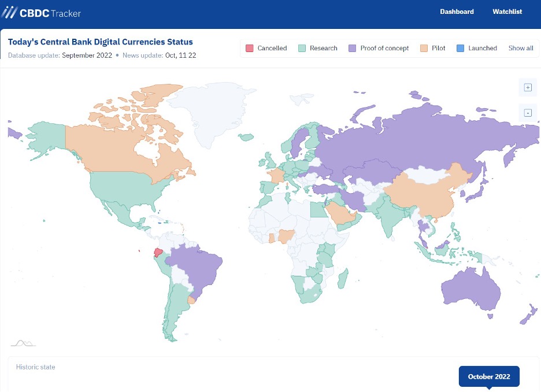Open the Watchlist menu item
The image size is (541, 392).
coord(507,12)
